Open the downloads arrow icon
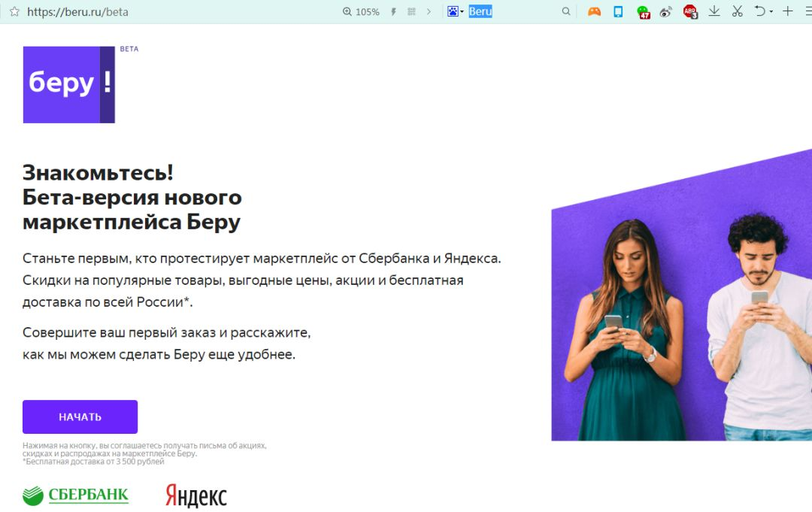 tap(714, 11)
